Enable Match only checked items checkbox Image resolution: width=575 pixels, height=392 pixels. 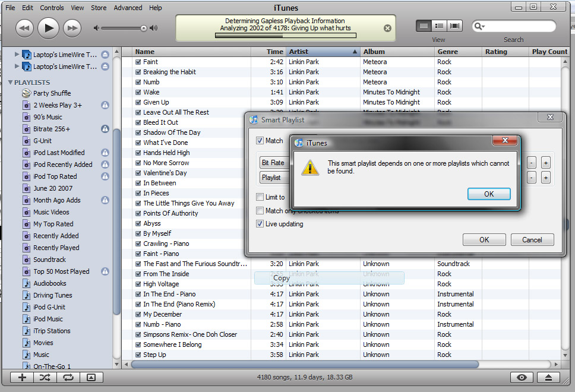click(260, 210)
